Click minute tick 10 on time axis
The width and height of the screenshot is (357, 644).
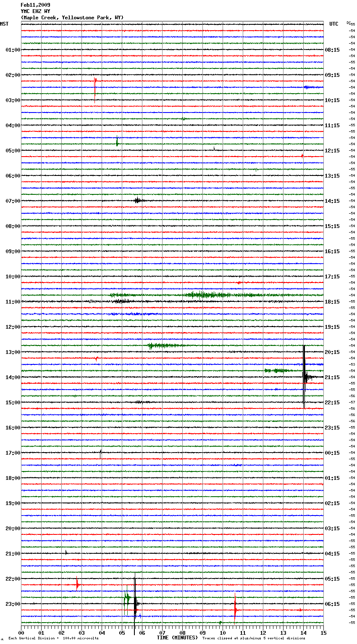click(223, 633)
